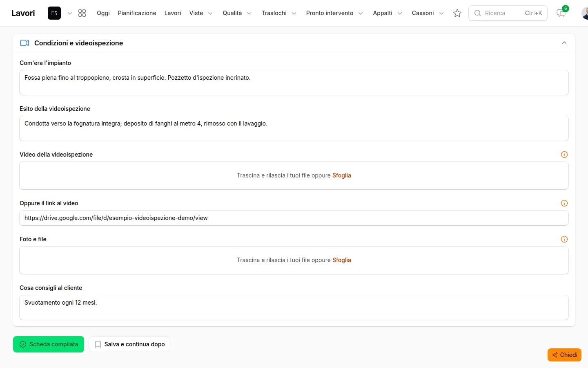Open the Pronto intervento dropdown
This screenshot has height=368, width=588.
point(334,13)
